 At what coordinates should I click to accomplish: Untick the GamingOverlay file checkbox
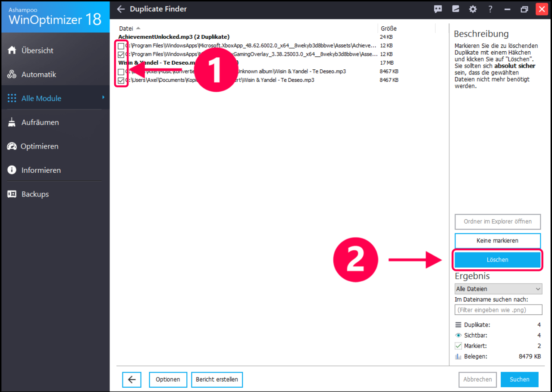(x=121, y=54)
